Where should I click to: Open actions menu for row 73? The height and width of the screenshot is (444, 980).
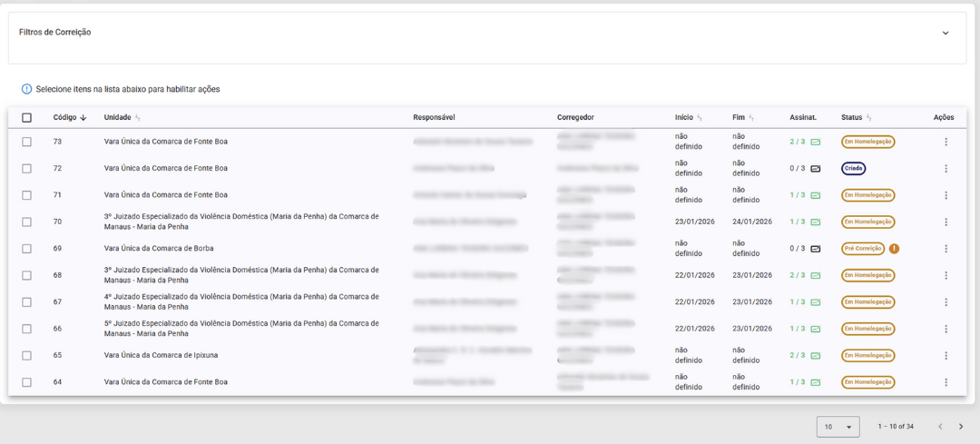pos(946,142)
